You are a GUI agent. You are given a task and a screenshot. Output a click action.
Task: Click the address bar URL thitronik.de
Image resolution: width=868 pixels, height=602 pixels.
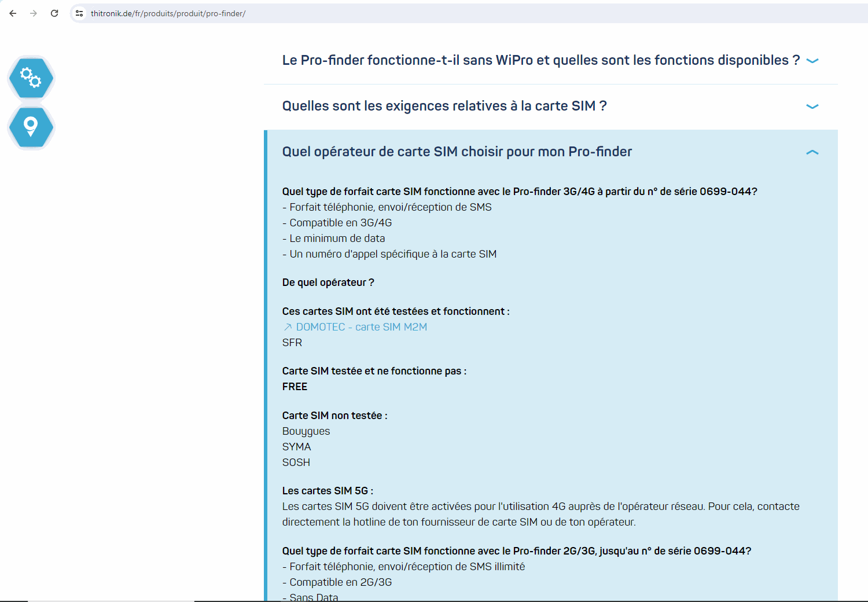pos(168,13)
